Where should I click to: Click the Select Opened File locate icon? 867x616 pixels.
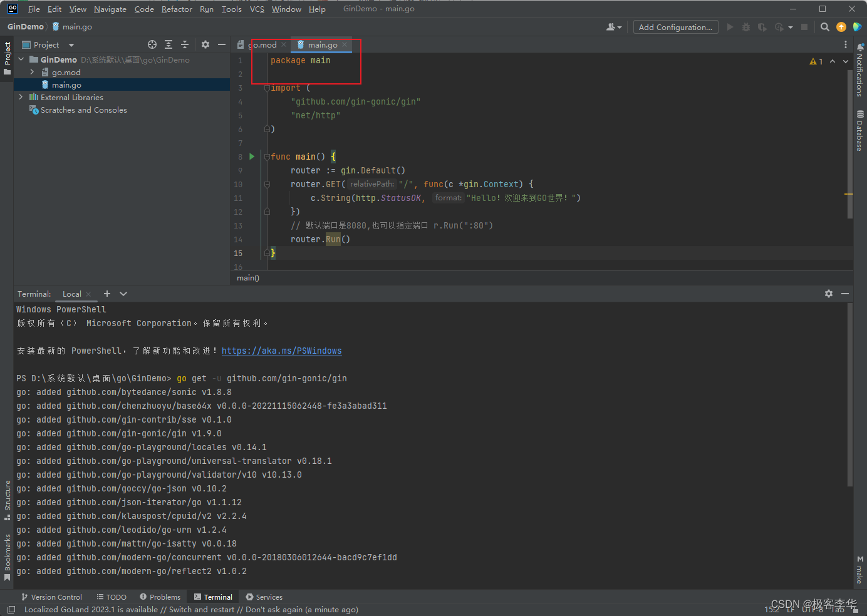[152, 44]
